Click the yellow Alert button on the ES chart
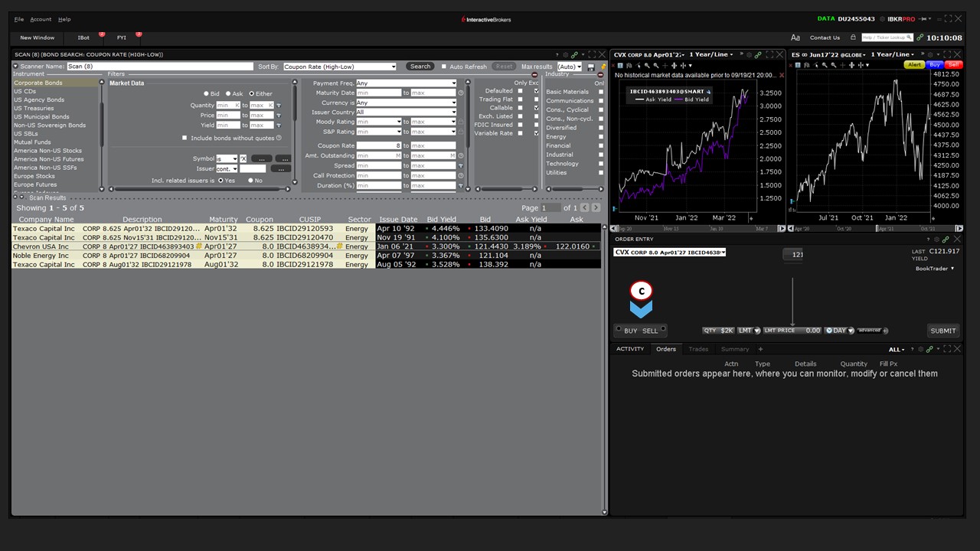 pyautogui.click(x=916, y=65)
